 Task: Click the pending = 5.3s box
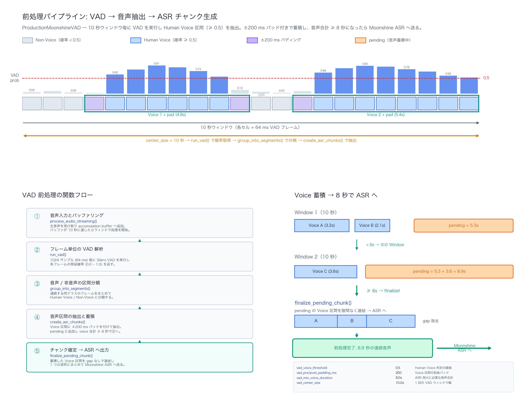[x=463, y=225]
